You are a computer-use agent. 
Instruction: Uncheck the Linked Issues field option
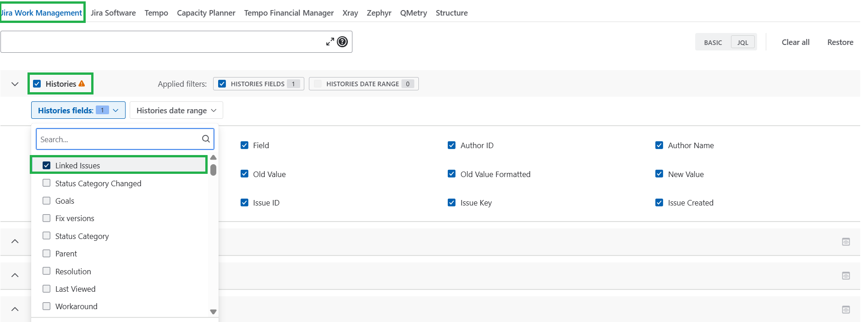(46, 165)
